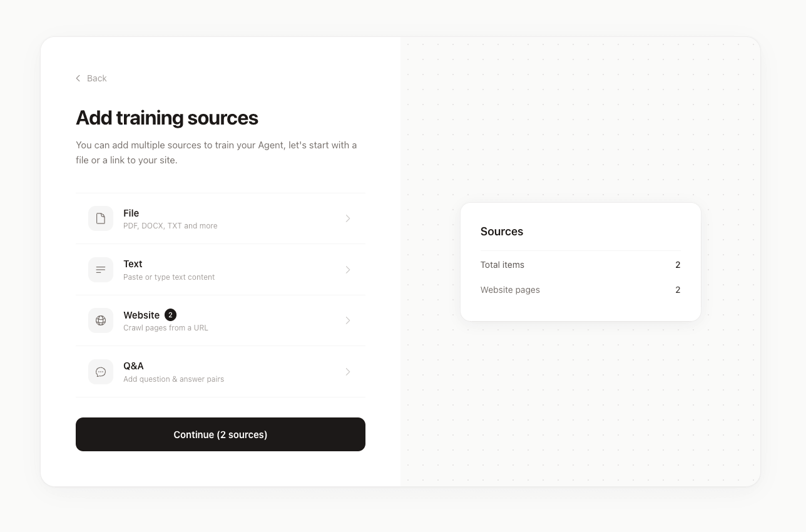Screen dimensions: 806x532
Task: Click the Add training sources title
Action: (166, 118)
